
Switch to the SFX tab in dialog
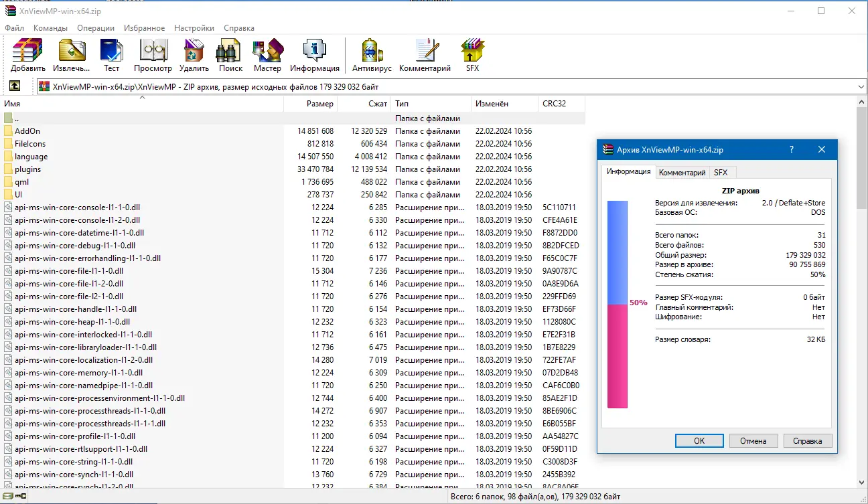[x=721, y=173]
